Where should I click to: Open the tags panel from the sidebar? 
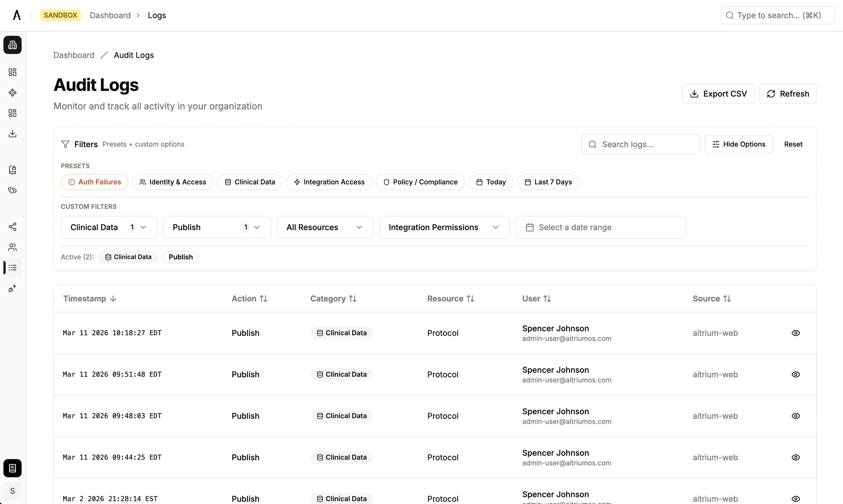13,191
